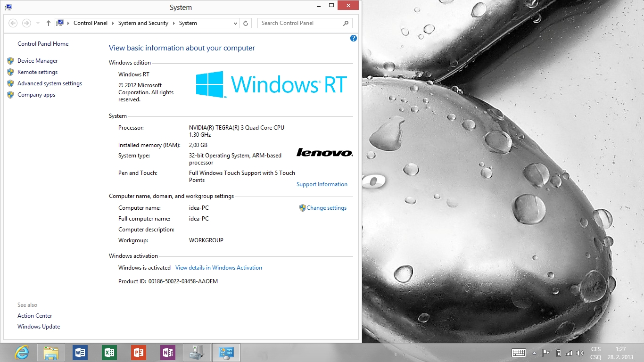The width and height of the screenshot is (644, 362).
Task: Click the Forward arrow navigation button
Action: 26,23
